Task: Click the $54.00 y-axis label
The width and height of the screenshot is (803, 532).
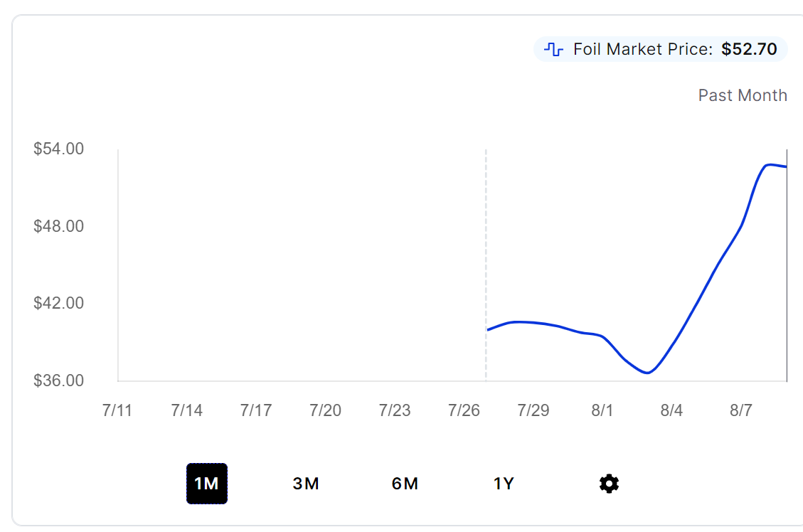Action: (x=58, y=149)
